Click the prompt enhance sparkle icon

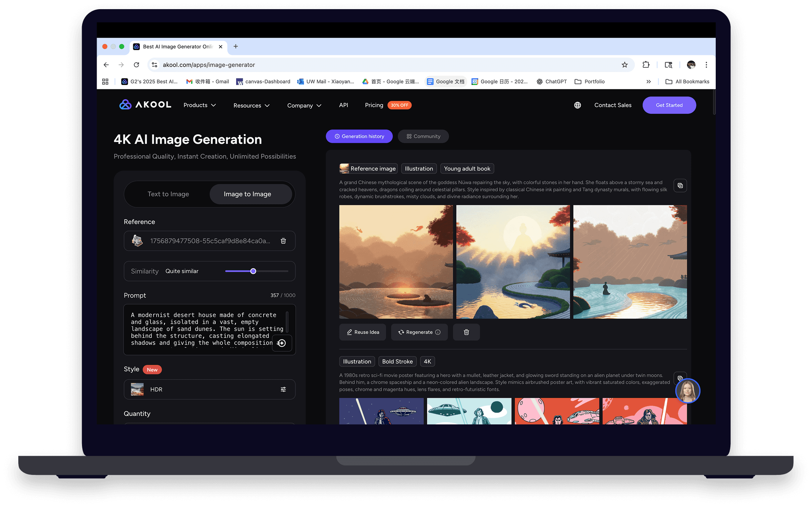[x=282, y=343]
